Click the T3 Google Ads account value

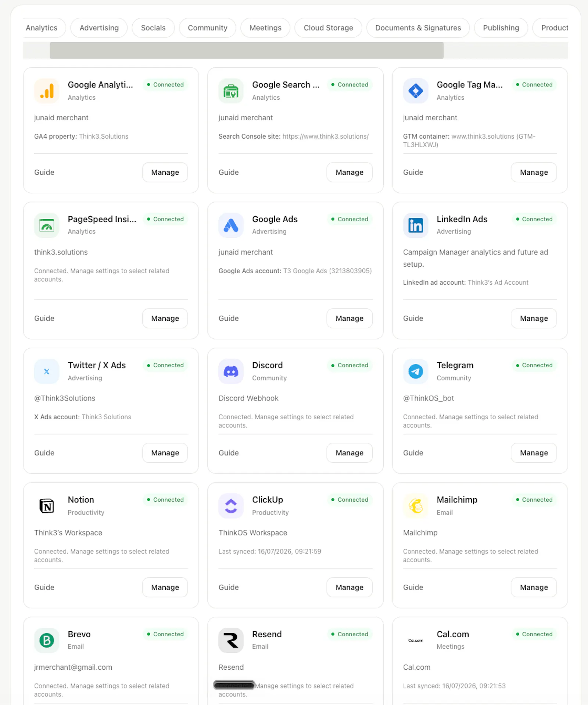pyautogui.click(x=327, y=271)
